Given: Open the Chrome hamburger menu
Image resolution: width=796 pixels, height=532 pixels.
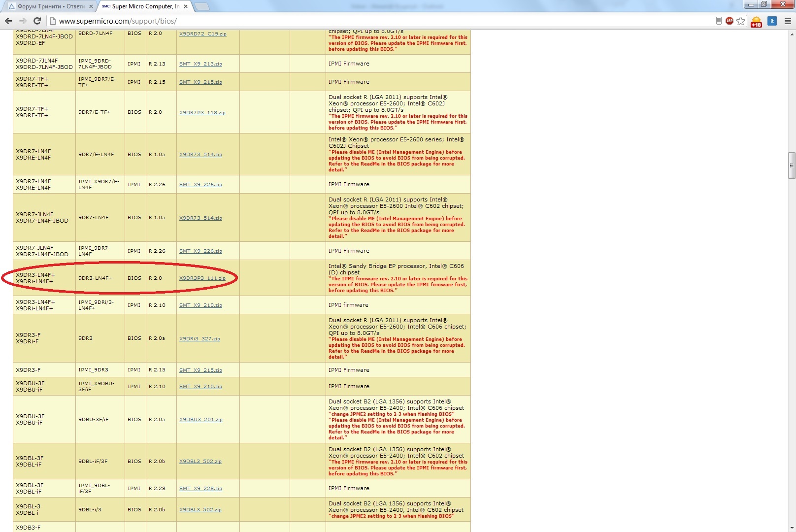Looking at the screenshot, I should click(788, 21).
